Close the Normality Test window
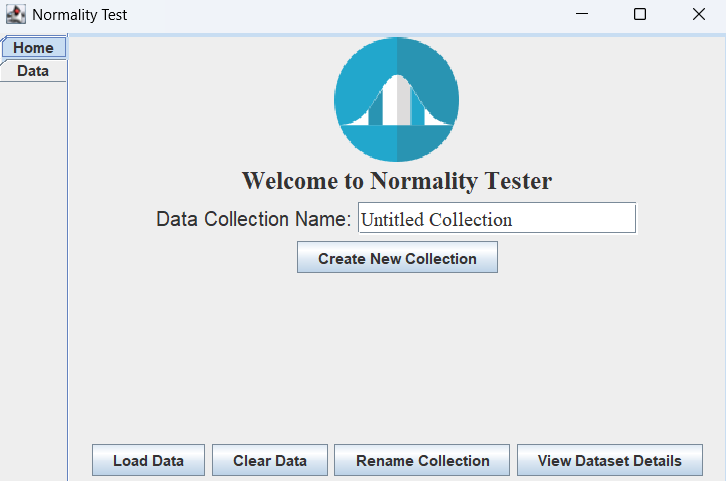 coord(698,15)
